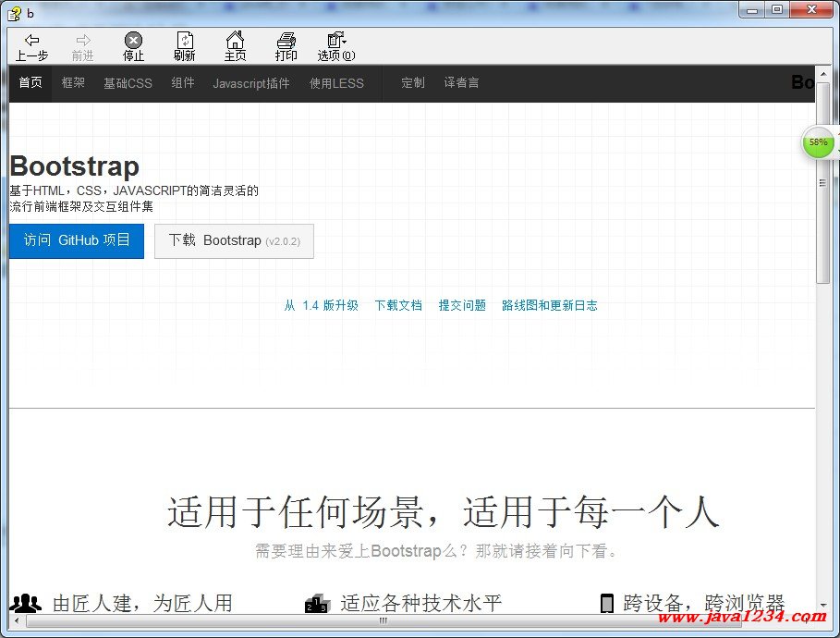The height and width of the screenshot is (638, 840).
Task: Follow the 下载文档 link
Action: click(x=398, y=306)
